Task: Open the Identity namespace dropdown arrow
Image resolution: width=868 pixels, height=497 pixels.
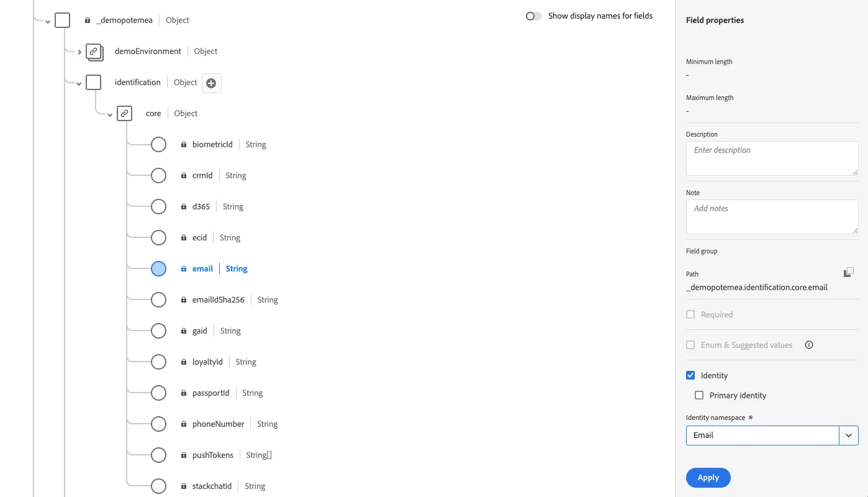Action: (849, 435)
